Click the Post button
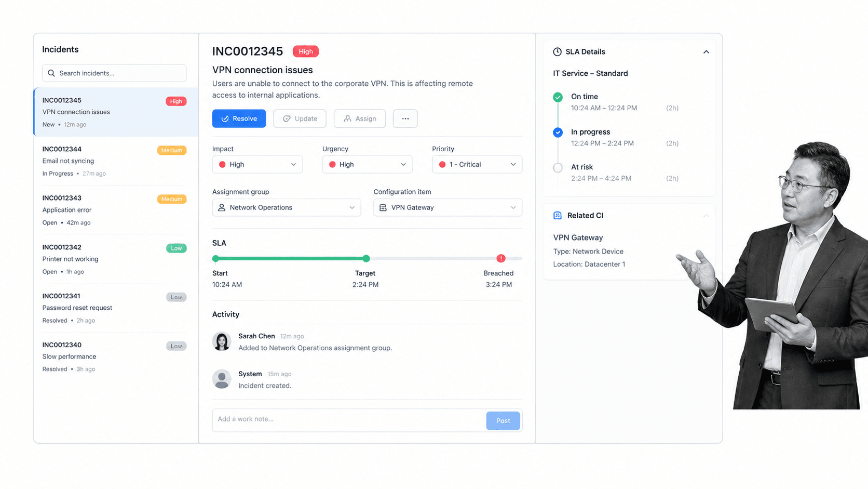The height and width of the screenshot is (489, 868). coord(503,421)
